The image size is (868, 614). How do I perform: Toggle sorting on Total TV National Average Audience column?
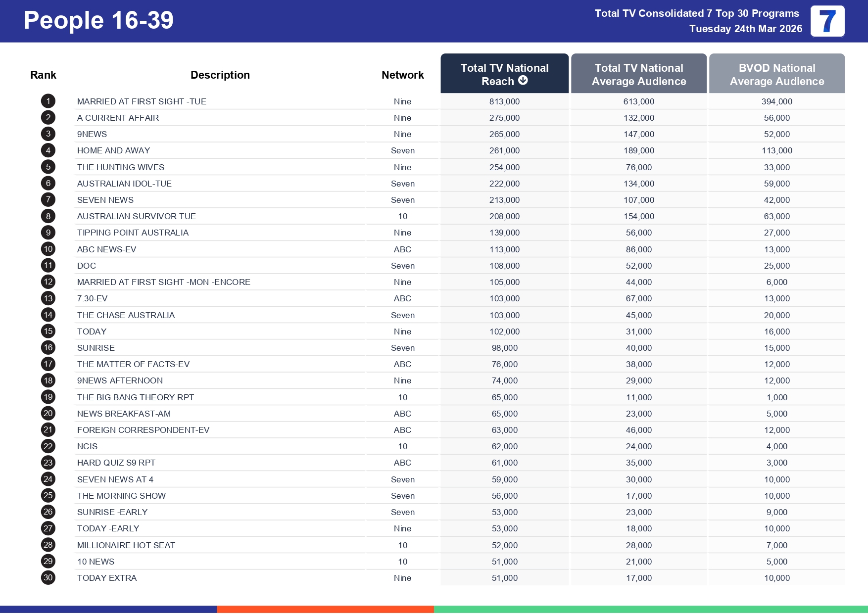638,74
